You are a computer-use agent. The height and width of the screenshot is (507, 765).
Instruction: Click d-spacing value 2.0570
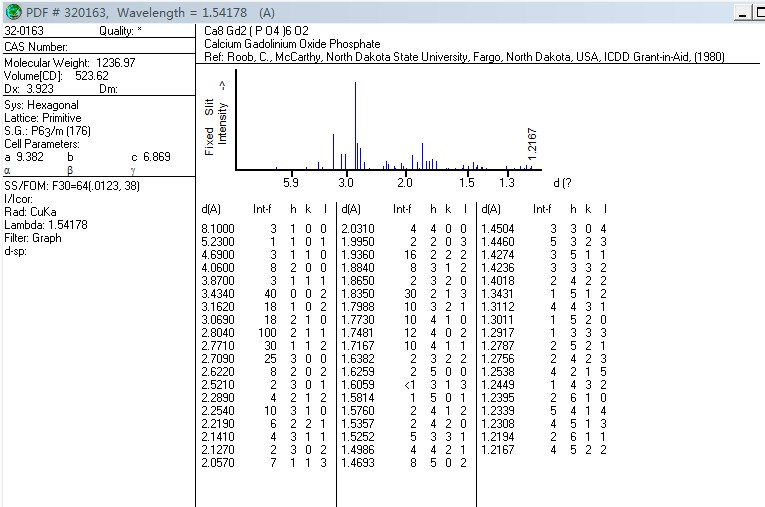point(218,463)
